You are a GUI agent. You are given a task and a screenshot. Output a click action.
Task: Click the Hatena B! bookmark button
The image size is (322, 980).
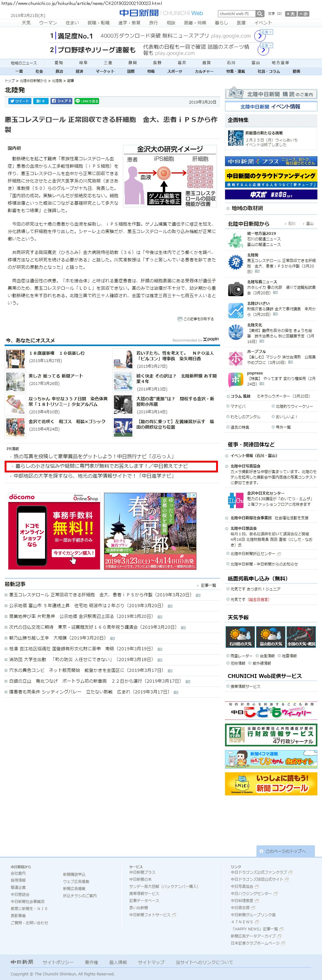[40, 101]
